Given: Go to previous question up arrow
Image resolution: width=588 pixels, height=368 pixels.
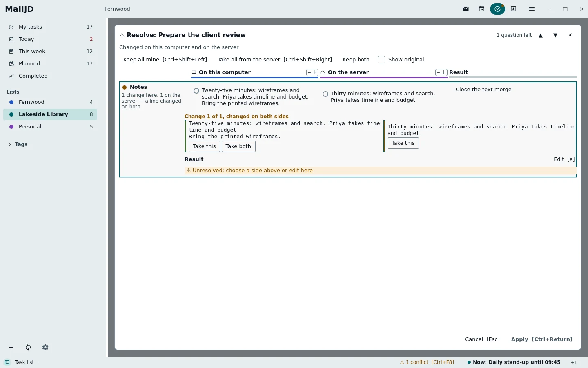Looking at the screenshot, I should click(x=541, y=36).
